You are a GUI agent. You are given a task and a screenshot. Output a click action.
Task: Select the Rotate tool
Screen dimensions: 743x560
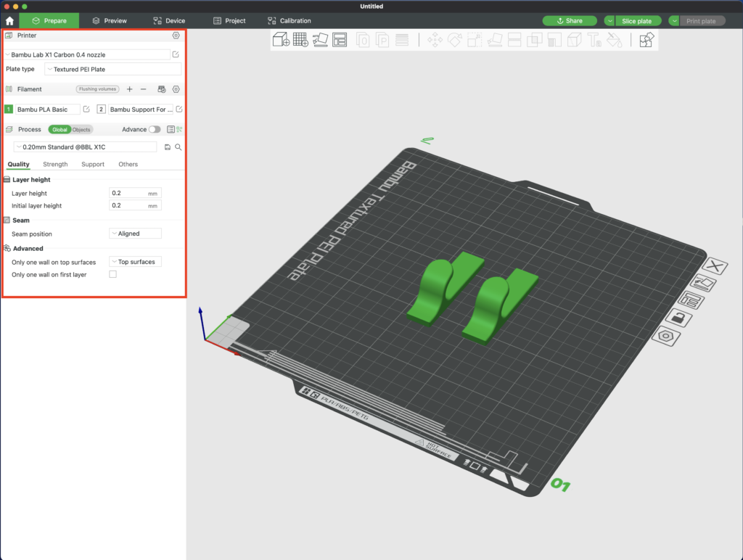point(455,41)
